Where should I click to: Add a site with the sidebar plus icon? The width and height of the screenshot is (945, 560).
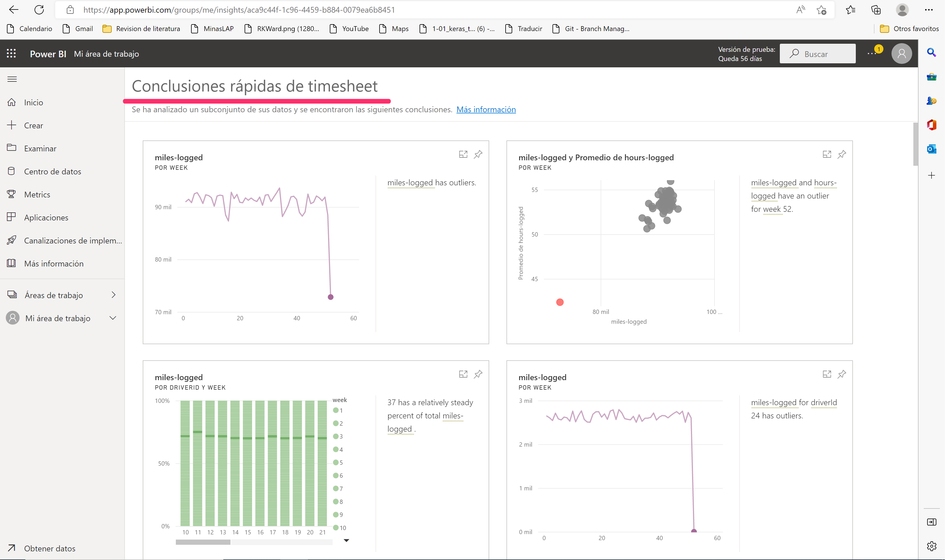[931, 175]
